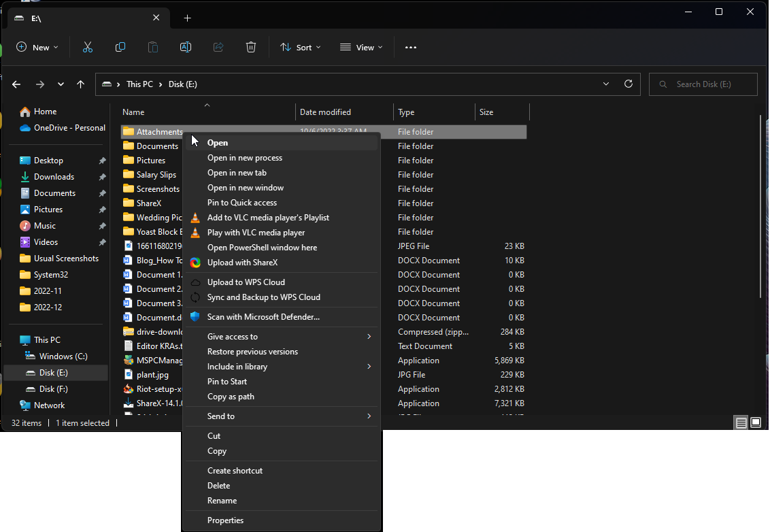Unpin Desktop using its pin icon
770x532 pixels.
102,161
